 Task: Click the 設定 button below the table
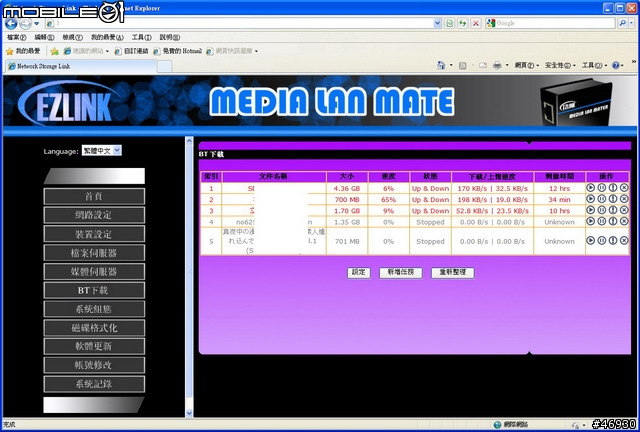point(359,272)
